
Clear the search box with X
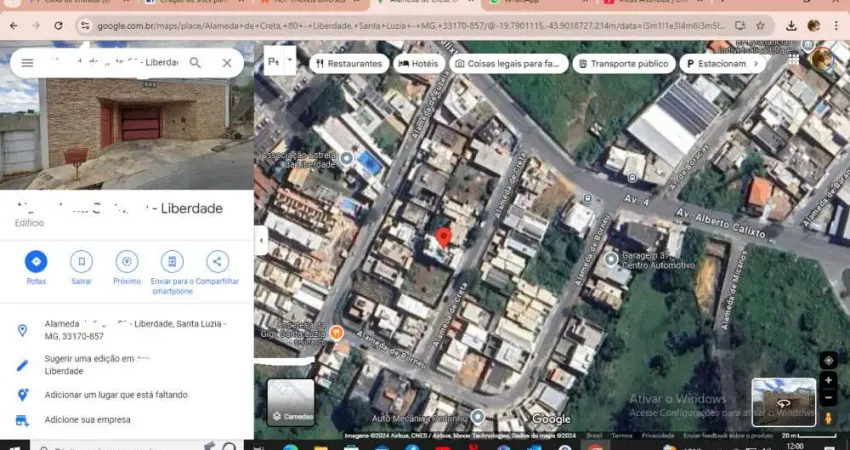[x=227, y=63]
